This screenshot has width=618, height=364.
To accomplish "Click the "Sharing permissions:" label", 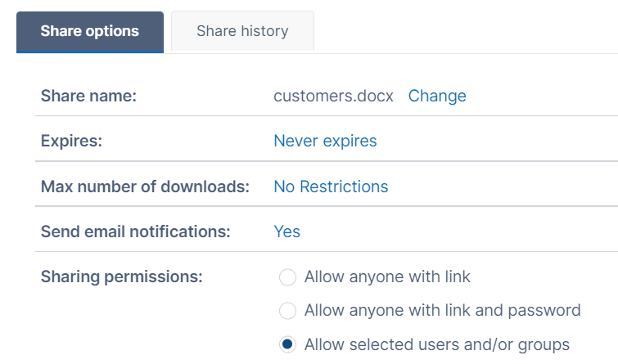I will [121, 276].
